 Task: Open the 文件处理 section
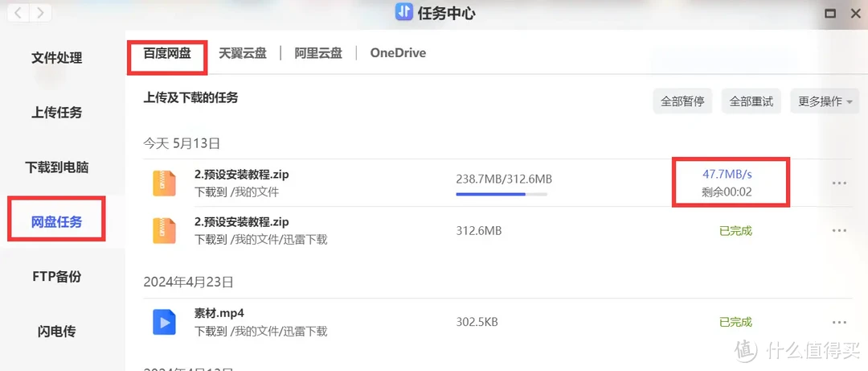(x=56, y=58)
